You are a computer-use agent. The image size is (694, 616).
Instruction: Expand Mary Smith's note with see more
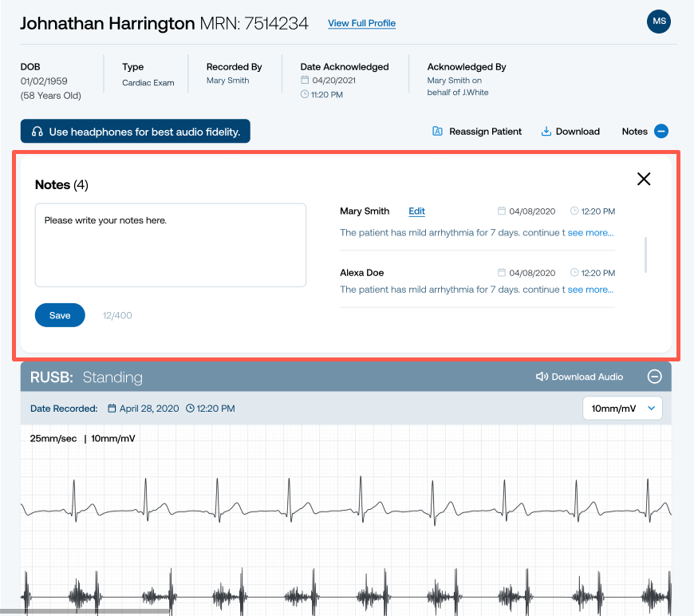pos(590,233)
